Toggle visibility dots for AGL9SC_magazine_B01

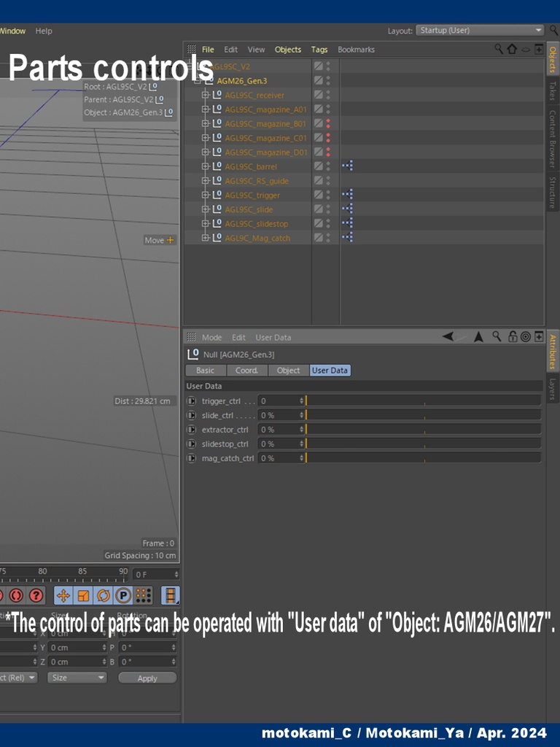328,123
